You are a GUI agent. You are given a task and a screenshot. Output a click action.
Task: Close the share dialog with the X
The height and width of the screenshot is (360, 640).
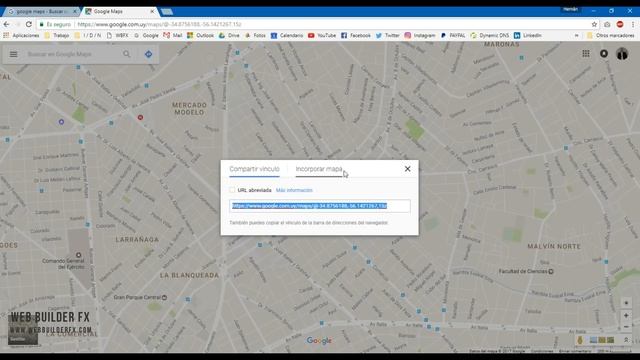[x=407, y=169]
